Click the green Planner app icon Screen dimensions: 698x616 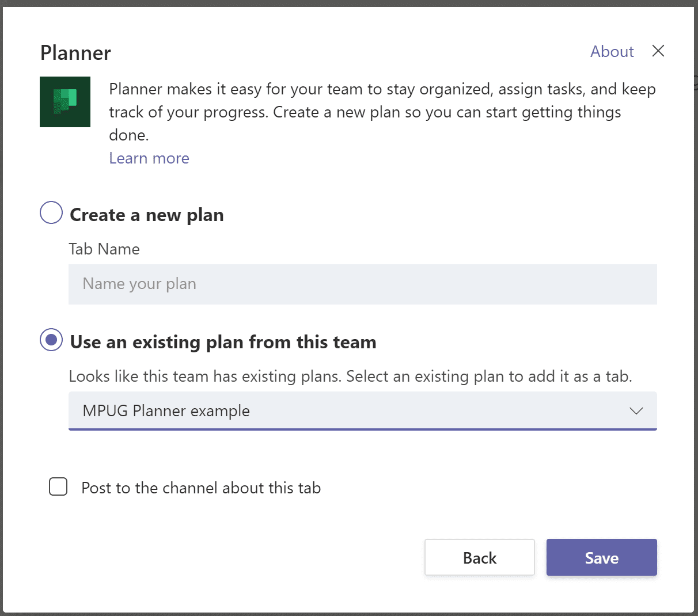(x=65, y=102)
